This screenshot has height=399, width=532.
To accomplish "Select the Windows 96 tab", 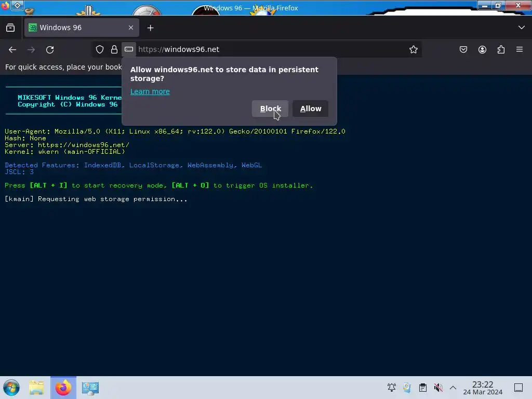I will (x=82, y=28).
